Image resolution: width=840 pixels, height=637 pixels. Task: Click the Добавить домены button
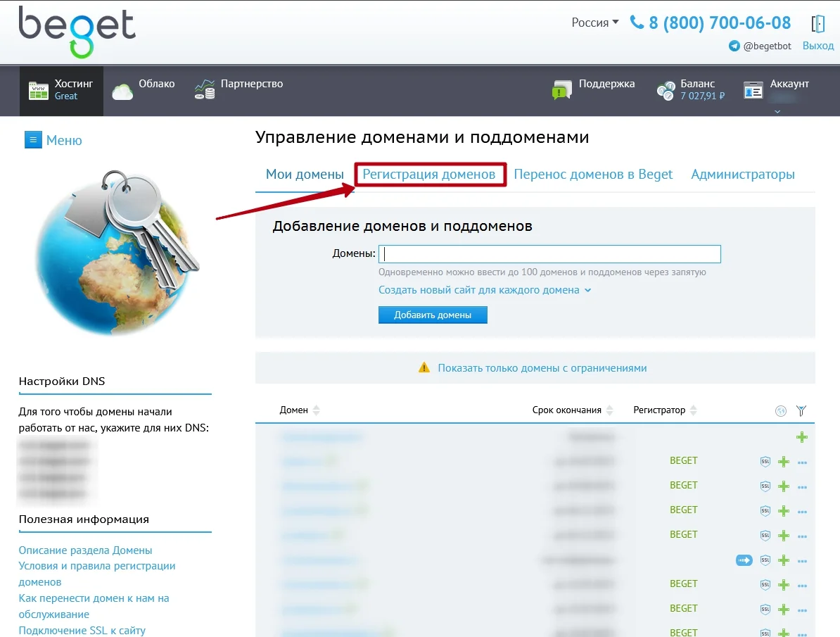[433, 315]
